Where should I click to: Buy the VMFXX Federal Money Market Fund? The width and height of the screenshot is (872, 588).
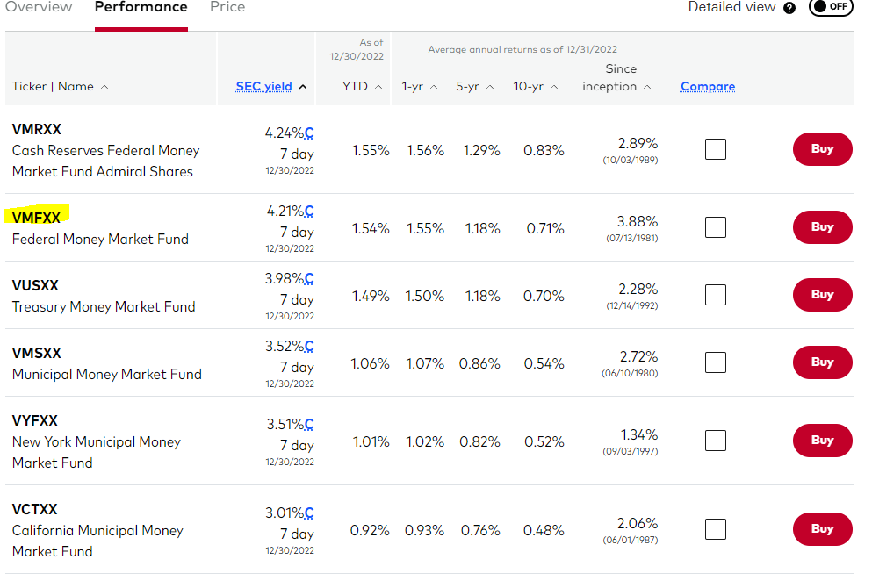click(x=823, y=227)
